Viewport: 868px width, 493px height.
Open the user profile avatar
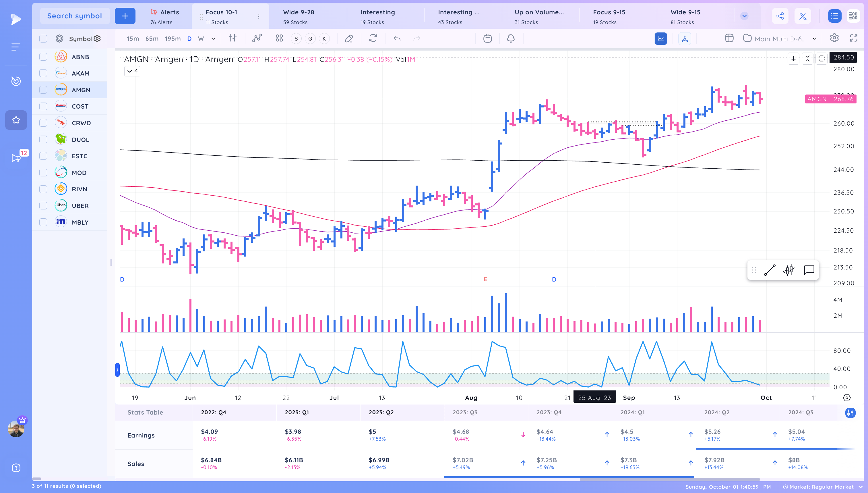point(16,429)
